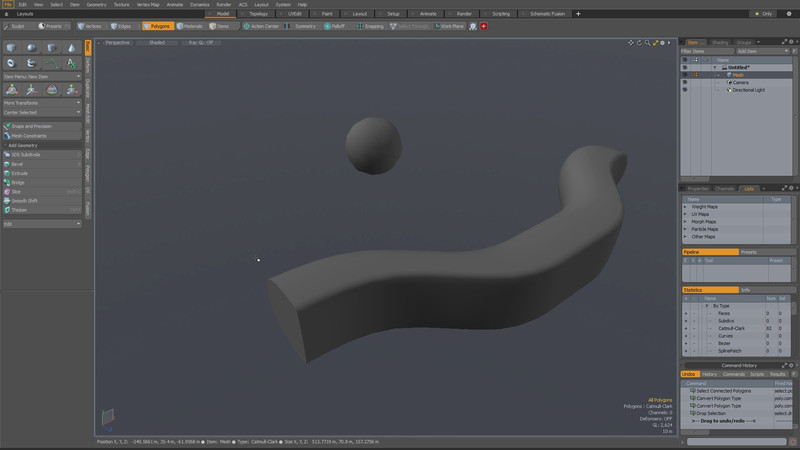Open the Shading tab in item panel
This screenshot has height=450, width=800.
coord(720,42)
